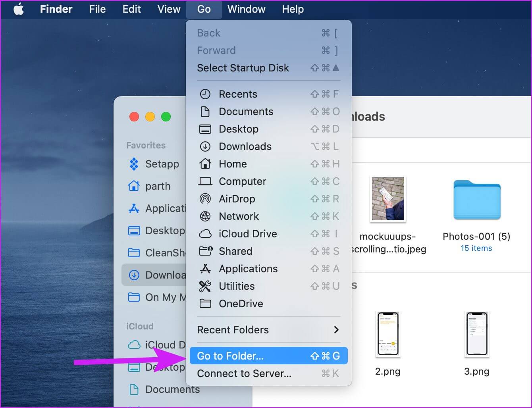Click the Setapp icon in sidebar

click(x=134, y=164)
